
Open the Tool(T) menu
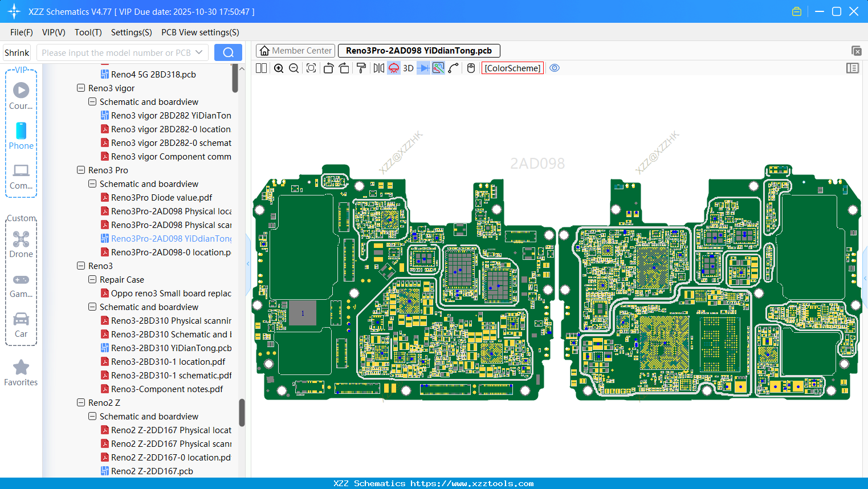[88, 32]
